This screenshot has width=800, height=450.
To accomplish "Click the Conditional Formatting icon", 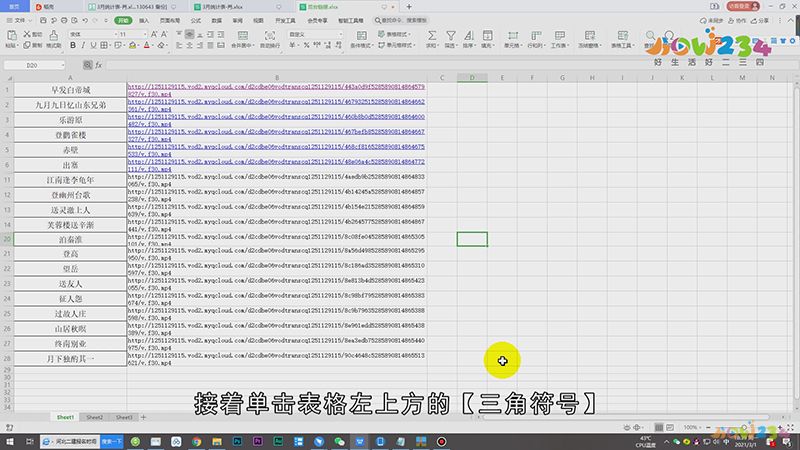I will pyautogui.click(x=361, y=36).
